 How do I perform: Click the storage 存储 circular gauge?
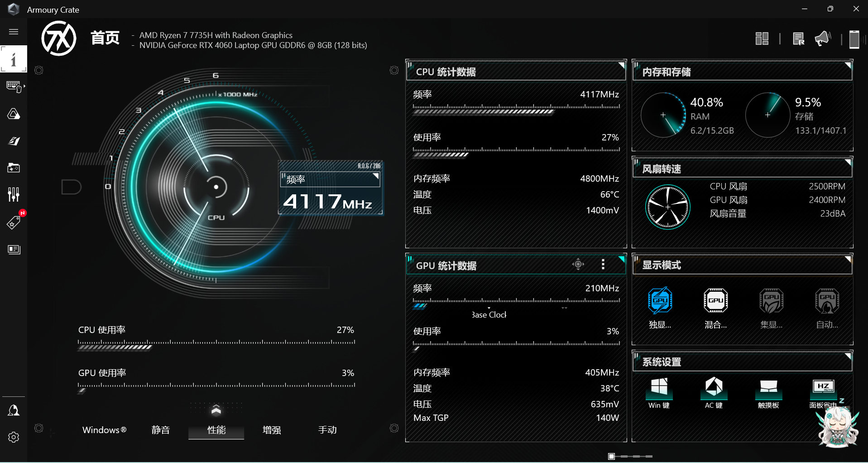point(767,115)
